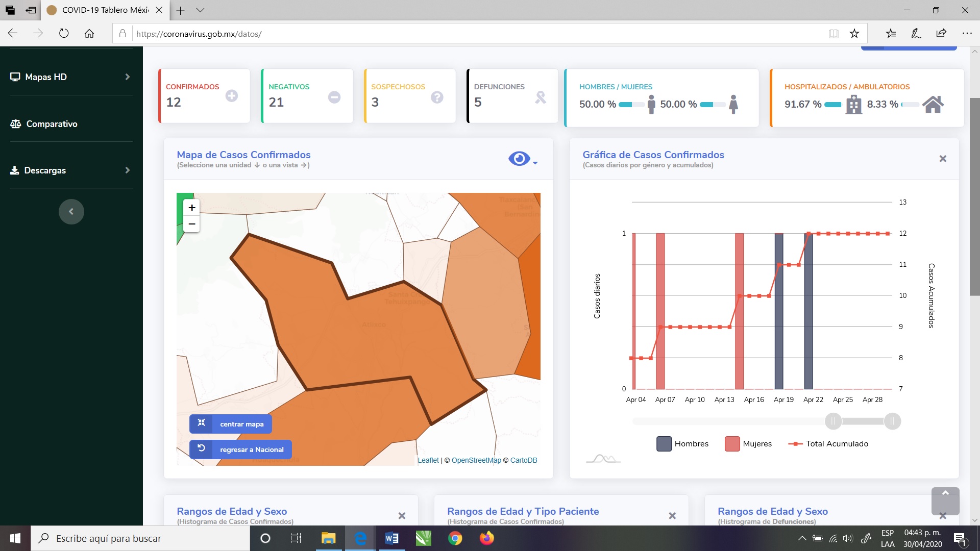Click the scroll-to-top arrow button

click(x=945, y=500)
